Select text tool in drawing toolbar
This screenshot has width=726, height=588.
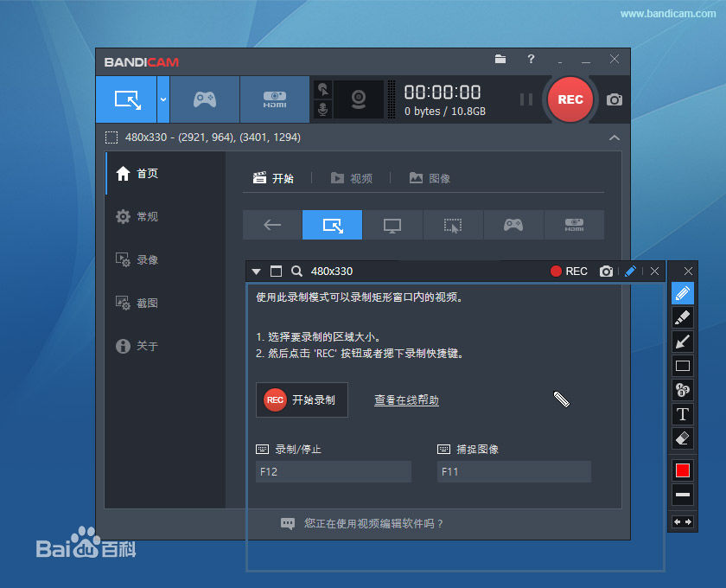pos(683,414)
